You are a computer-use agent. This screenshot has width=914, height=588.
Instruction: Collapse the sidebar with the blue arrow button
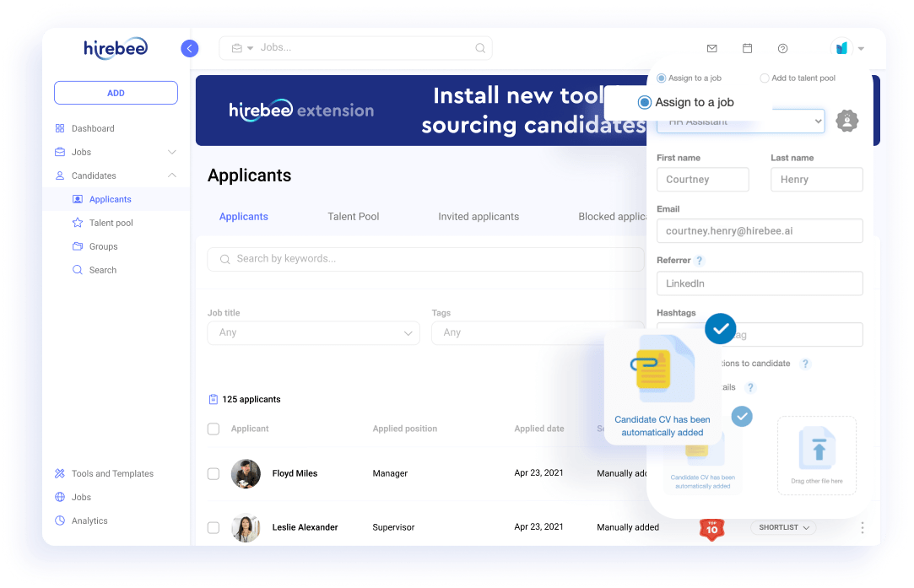[189, 48]
